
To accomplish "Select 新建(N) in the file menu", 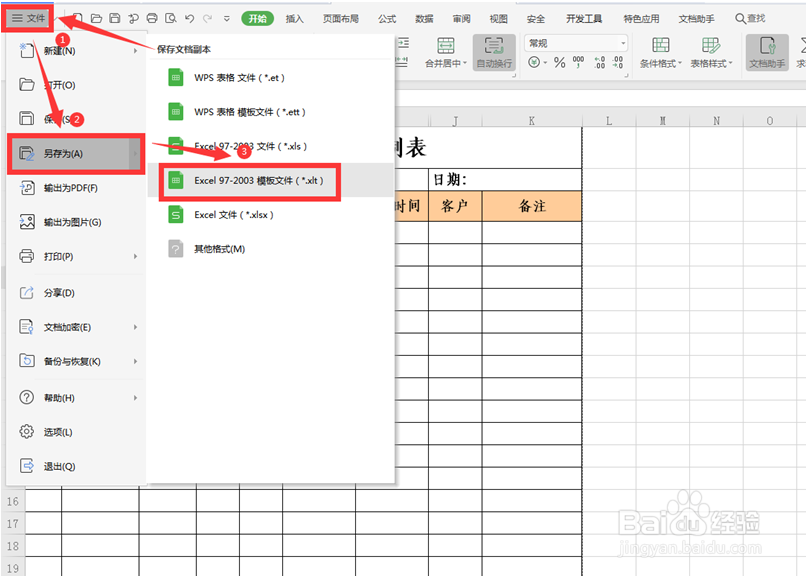I will (76, 51).
